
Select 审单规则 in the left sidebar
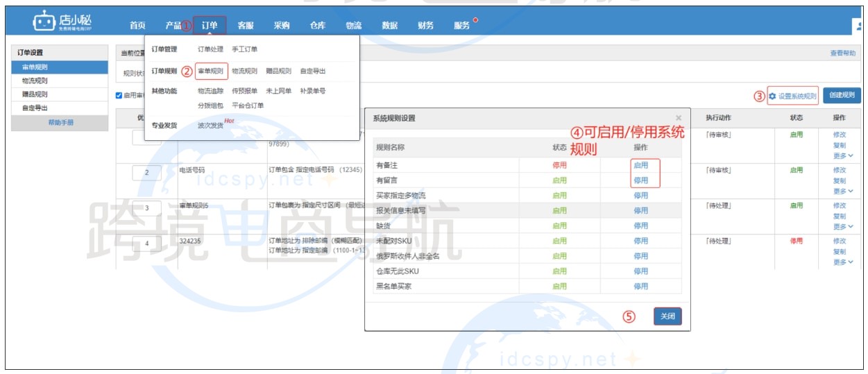coord(61,67)
